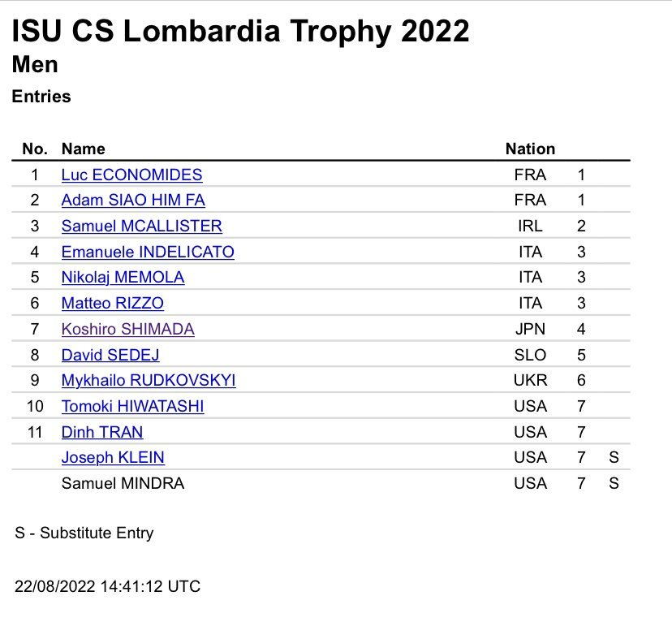The height and width of the screenshot is (626, 672).
Task: Select the Dinh TRAN link
Action: click(102, 432)
